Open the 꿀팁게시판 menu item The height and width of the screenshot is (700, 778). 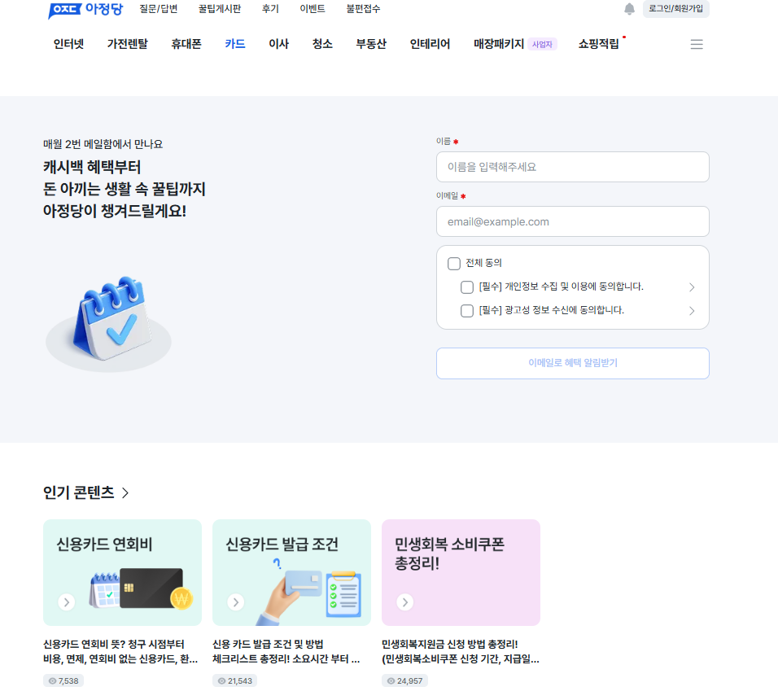[x=219, y=9]
